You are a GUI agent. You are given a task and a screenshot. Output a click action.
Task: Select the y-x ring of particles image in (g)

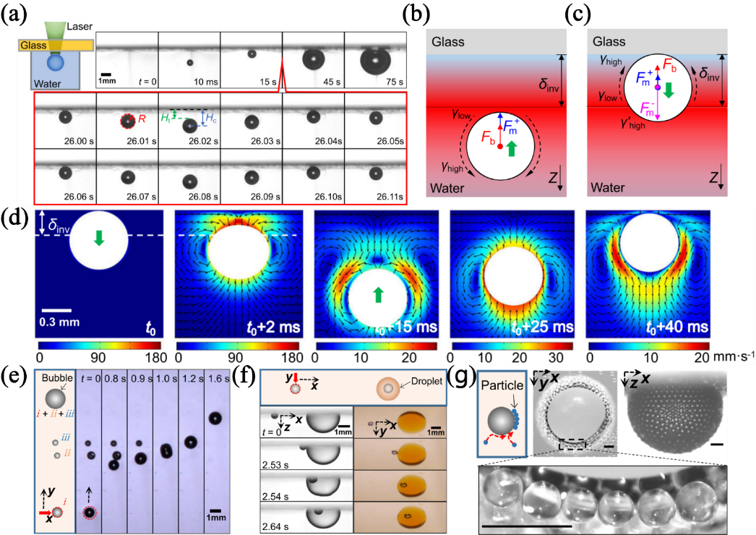click(x=576, y=414)
